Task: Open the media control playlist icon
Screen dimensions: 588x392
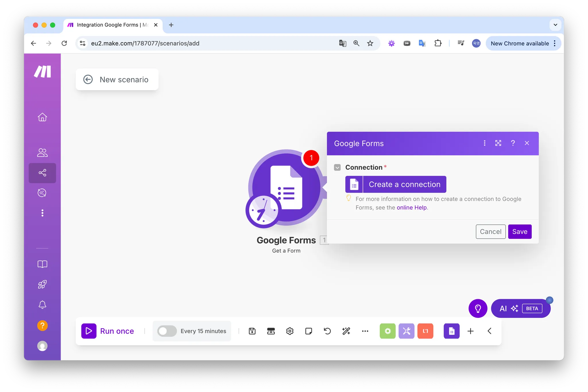Action: (461, 43)
